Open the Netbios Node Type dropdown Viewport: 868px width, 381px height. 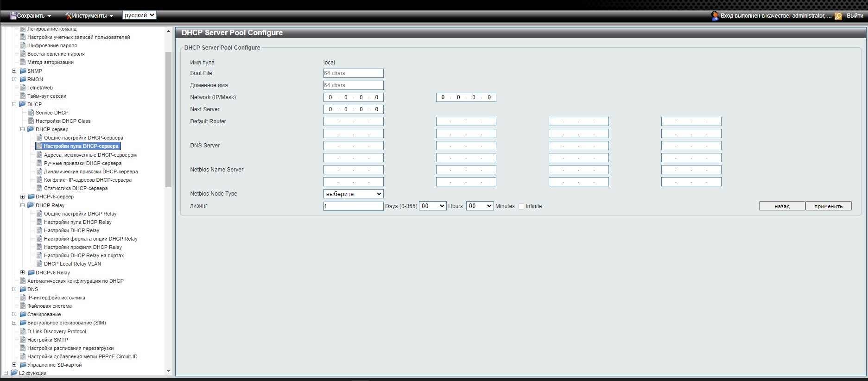pyautogui.click(x=353, y=194)
